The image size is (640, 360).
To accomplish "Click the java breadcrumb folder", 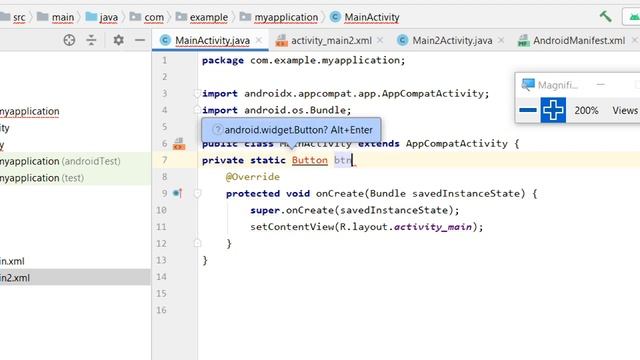I will (x=102, y=17).
